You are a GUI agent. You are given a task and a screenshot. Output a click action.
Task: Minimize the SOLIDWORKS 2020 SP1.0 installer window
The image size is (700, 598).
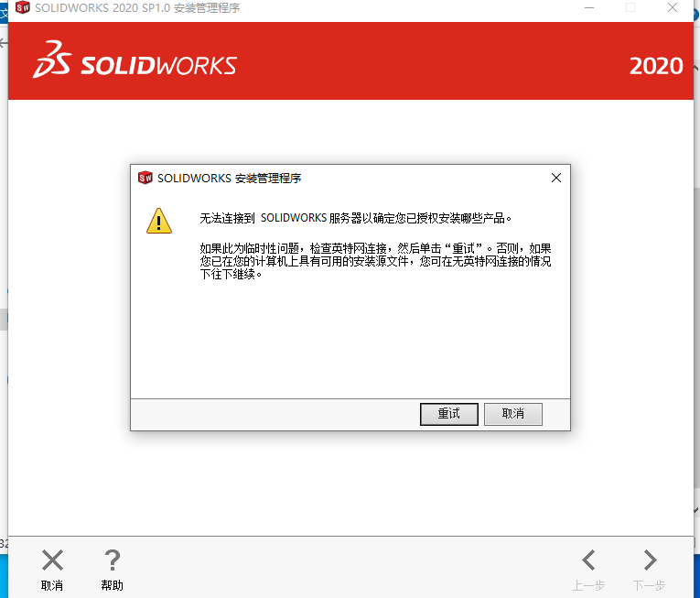[589, 7]
